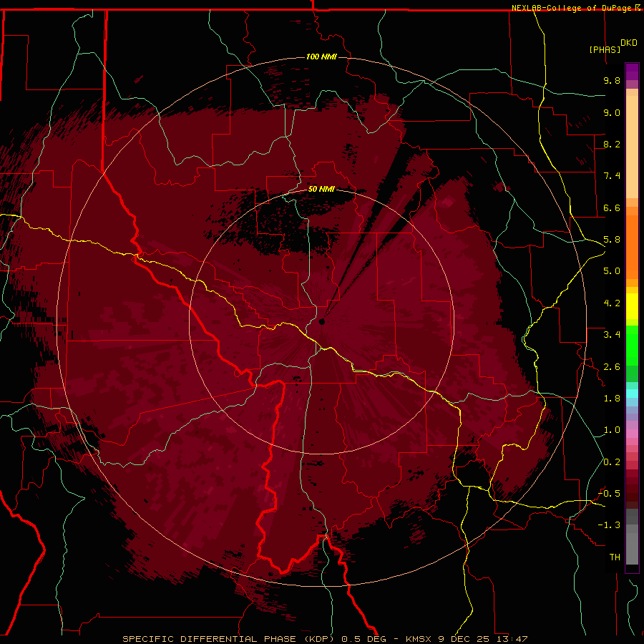The image size is (644, 644).
Task: Click the 3.4 scale value
Action: [x=612, y=335]
